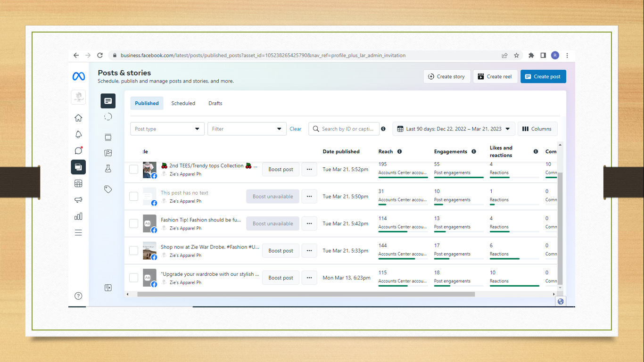Open All tools hamburger menu icon

click(x=78, y=233)
